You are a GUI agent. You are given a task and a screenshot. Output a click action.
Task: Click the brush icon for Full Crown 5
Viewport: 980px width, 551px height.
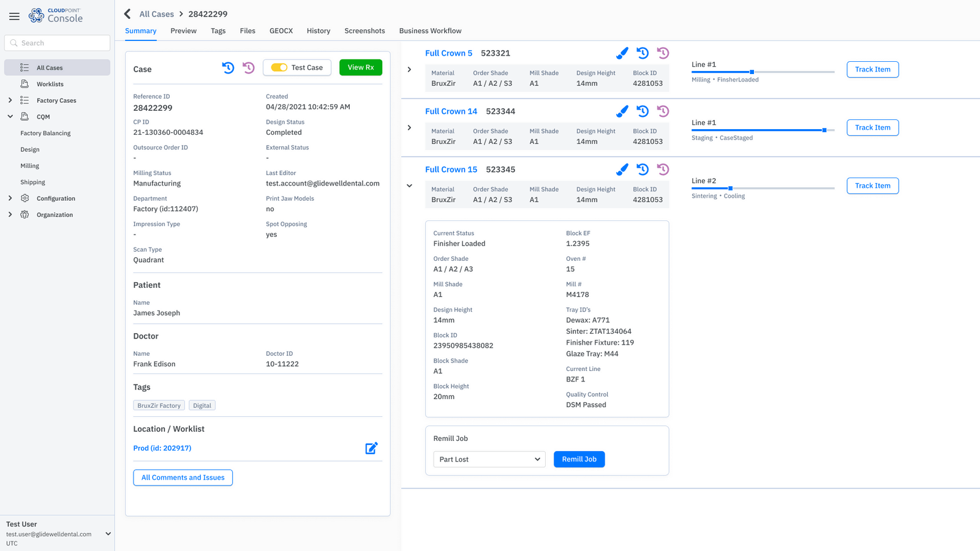tap(622, 53)
